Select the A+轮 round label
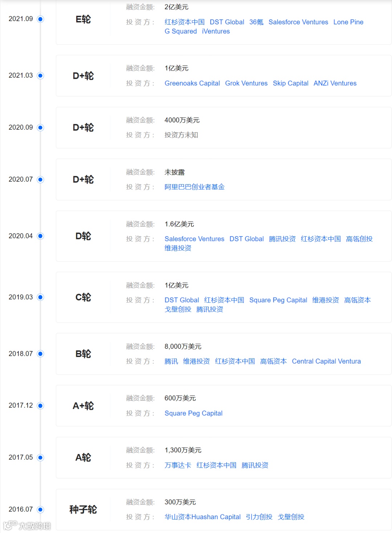 (83, 406)
